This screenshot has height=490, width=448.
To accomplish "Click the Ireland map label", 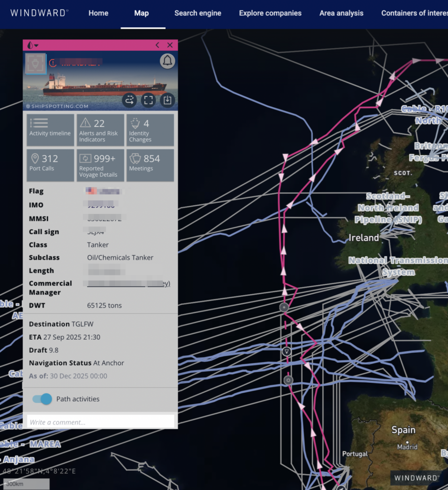I will pos(364,238).
